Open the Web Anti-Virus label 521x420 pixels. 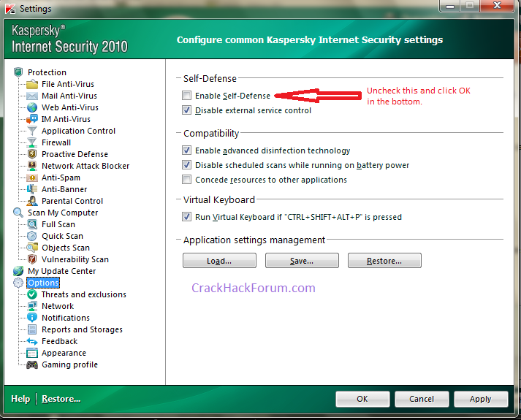[70, 107]
